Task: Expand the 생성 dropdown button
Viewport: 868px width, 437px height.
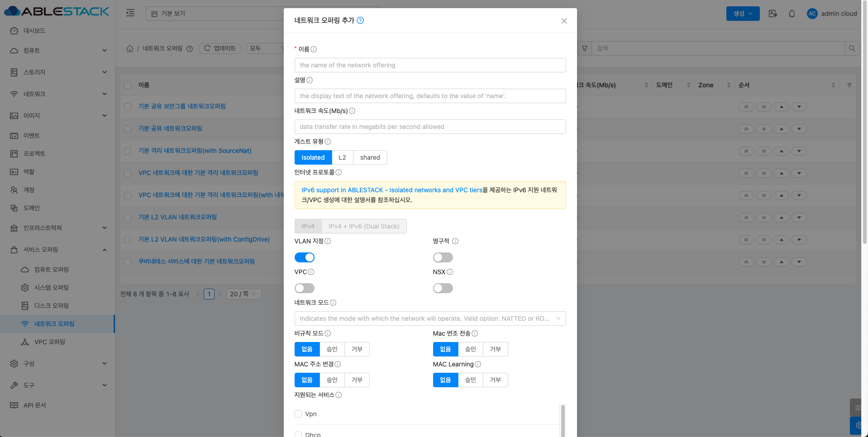Action: pyautogui.click(x=743, y=14)
